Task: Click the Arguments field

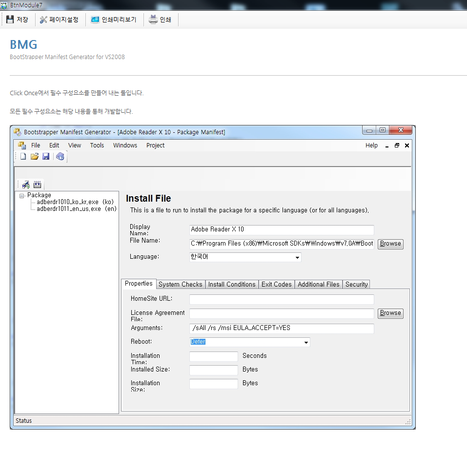Action: [282, 329]
